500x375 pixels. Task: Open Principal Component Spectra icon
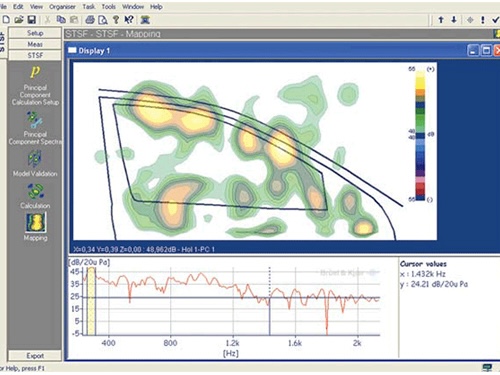click(x=35, y=120)
